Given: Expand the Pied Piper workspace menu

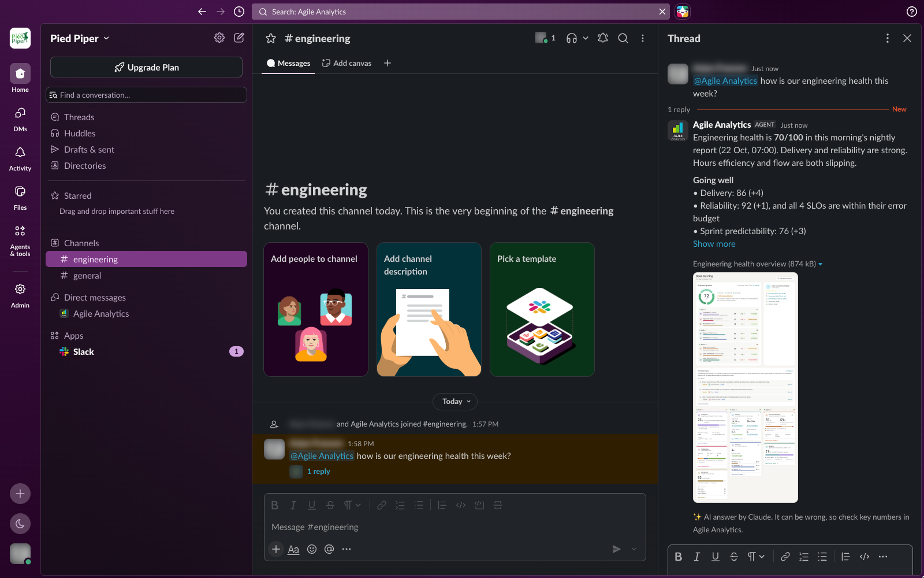Looking at the screenshot, I should [80, 39].
